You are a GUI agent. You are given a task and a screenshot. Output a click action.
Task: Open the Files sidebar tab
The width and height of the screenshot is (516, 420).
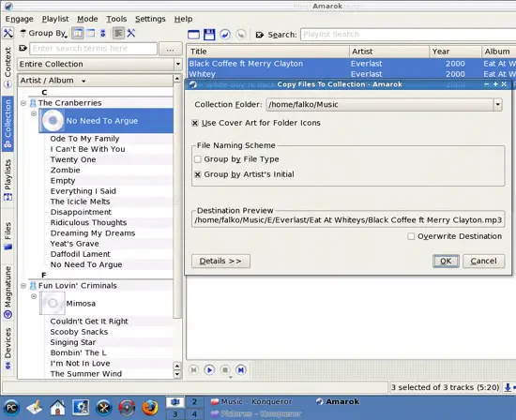coord(8,236)
